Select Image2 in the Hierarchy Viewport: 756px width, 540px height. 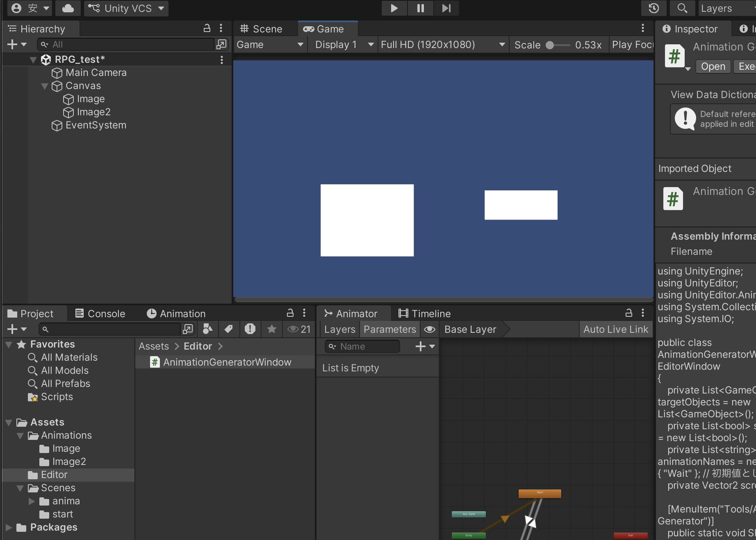(93, 112)
